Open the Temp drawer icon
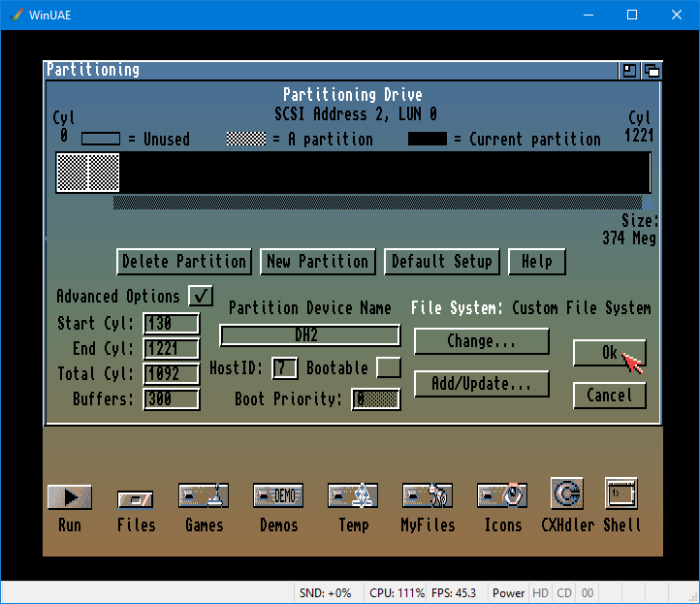 [353, 495]
